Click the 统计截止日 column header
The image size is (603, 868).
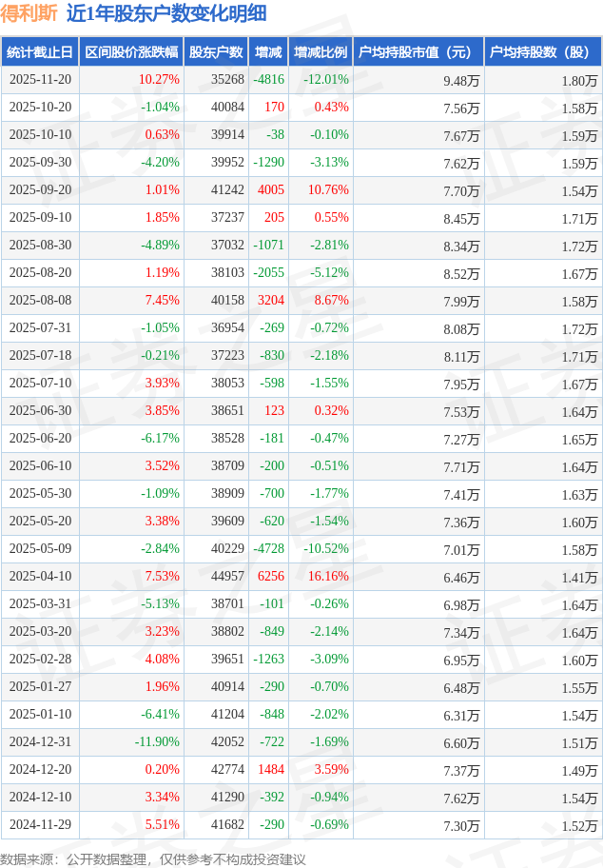point(39,52)
